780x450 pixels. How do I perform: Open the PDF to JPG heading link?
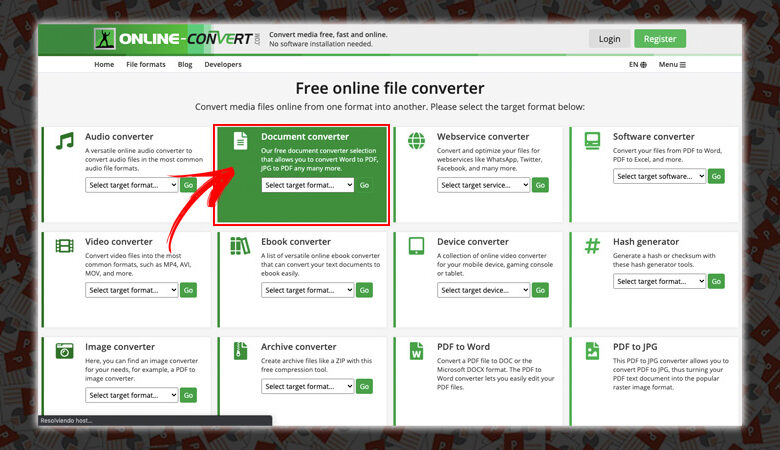635,347
